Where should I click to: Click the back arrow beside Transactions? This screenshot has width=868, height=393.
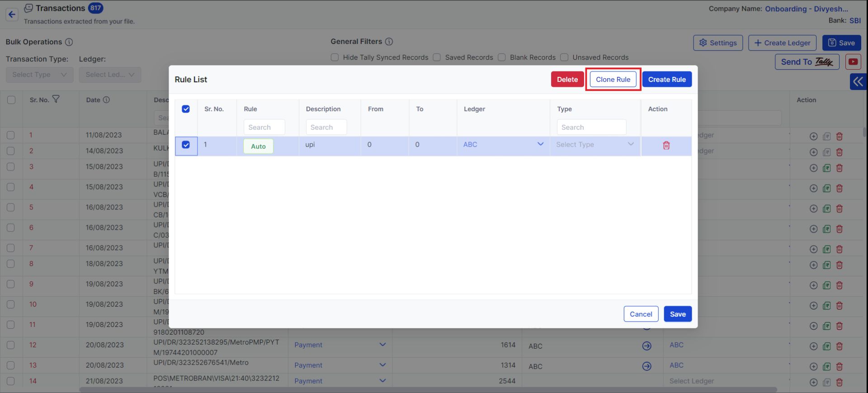[12, 14]
